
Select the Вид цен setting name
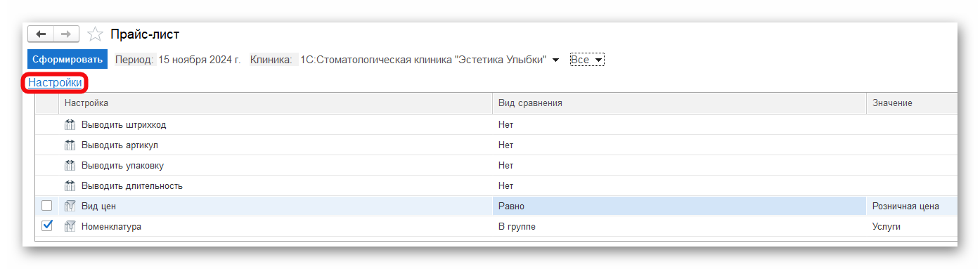(x=98, y=206)
